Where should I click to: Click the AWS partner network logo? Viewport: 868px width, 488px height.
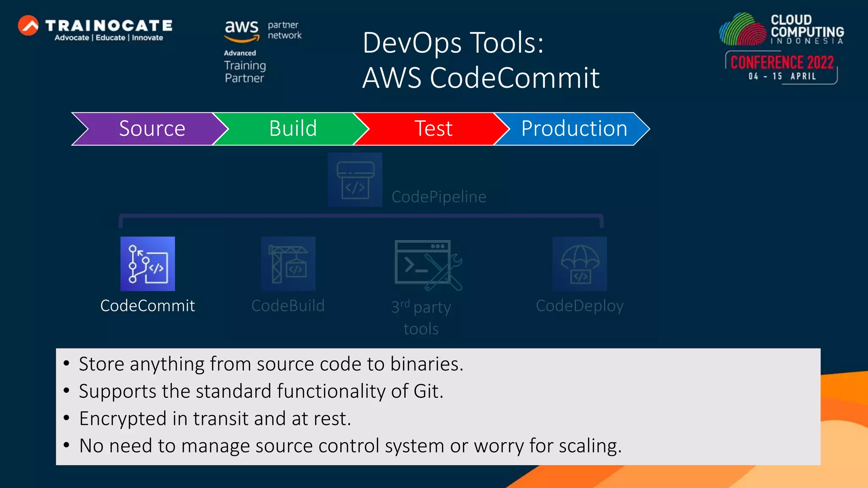[263, 32]
